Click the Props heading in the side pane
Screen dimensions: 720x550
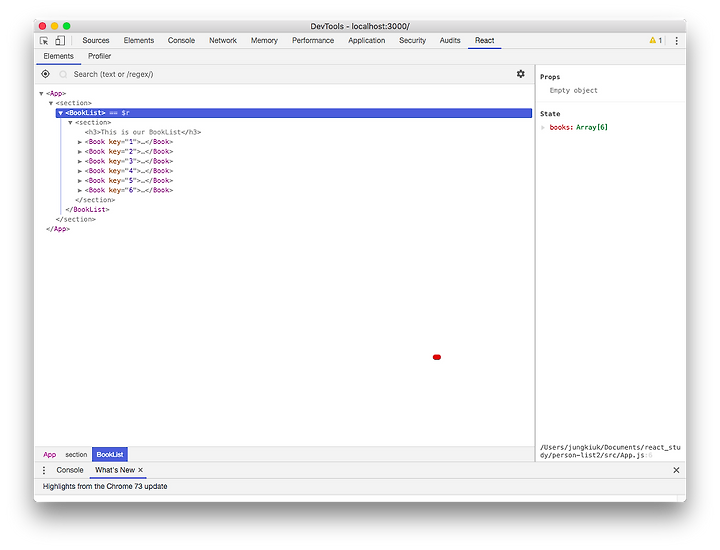pyautogui.click(x=550, y=77)
